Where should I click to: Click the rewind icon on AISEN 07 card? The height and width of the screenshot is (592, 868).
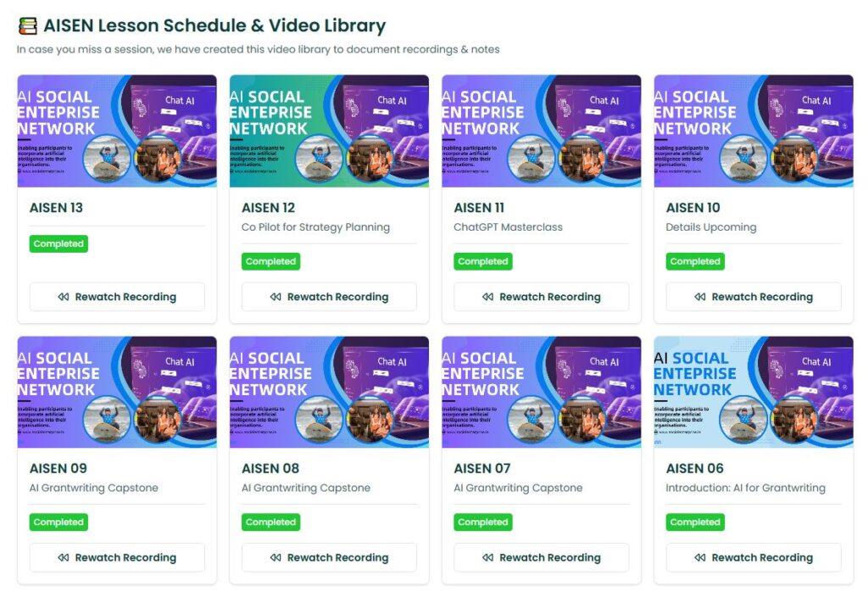tap(487, 557)
